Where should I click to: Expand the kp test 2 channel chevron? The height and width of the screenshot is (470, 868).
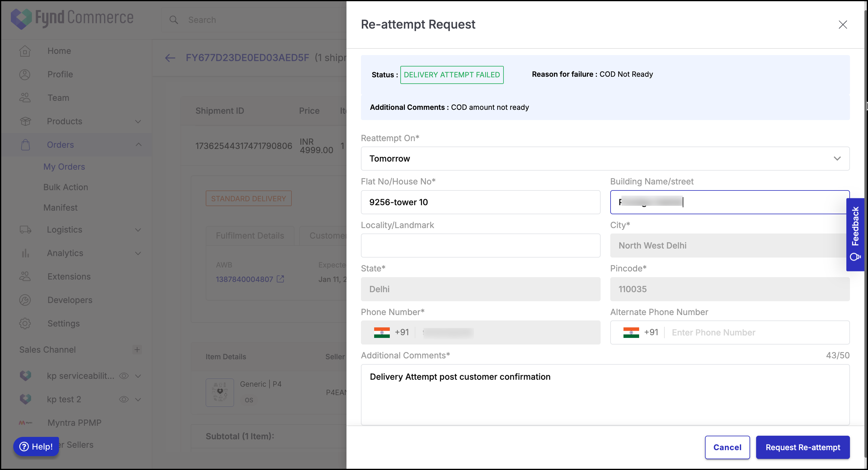click(x=138, y=399)
